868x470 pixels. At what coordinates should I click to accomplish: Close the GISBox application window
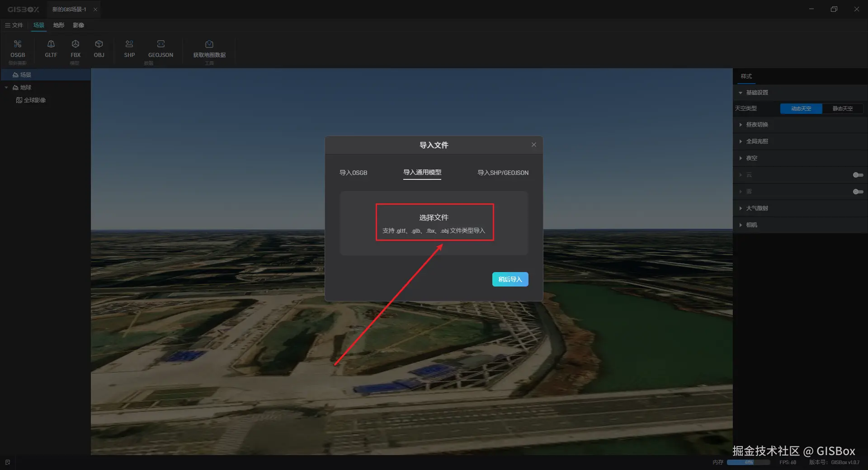point(857,9)
